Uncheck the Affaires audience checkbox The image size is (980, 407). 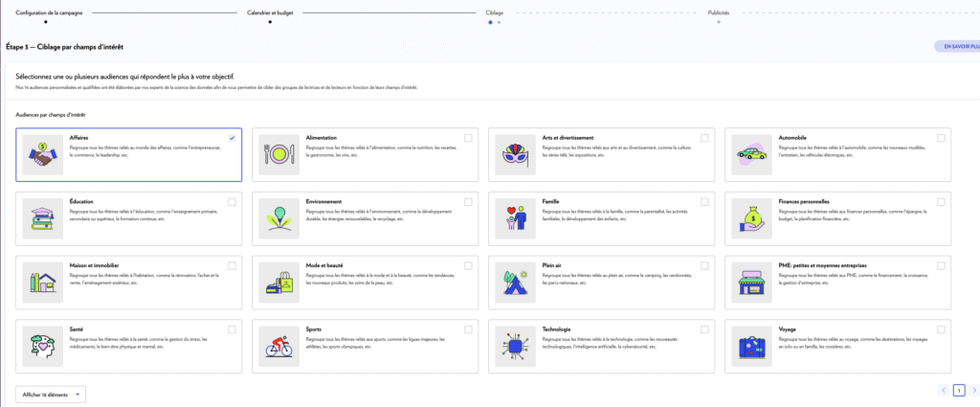tap(233, 138)
